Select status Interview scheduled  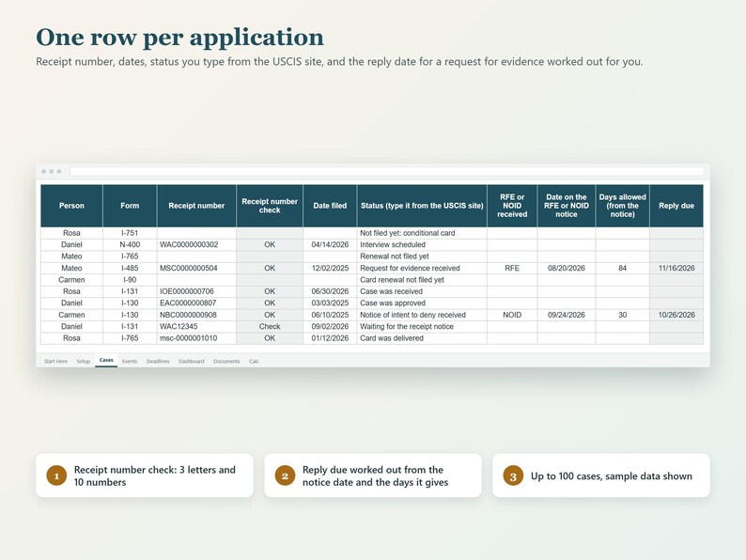(x=422, y=244)
